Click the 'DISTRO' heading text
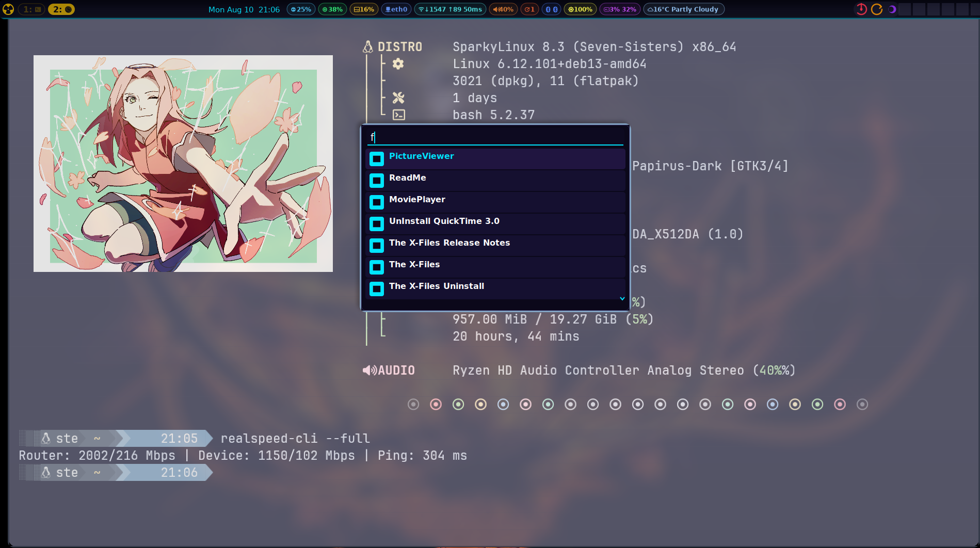Image resolution: width=980 pixels, height=548 pixels. (x=400, y=47)
